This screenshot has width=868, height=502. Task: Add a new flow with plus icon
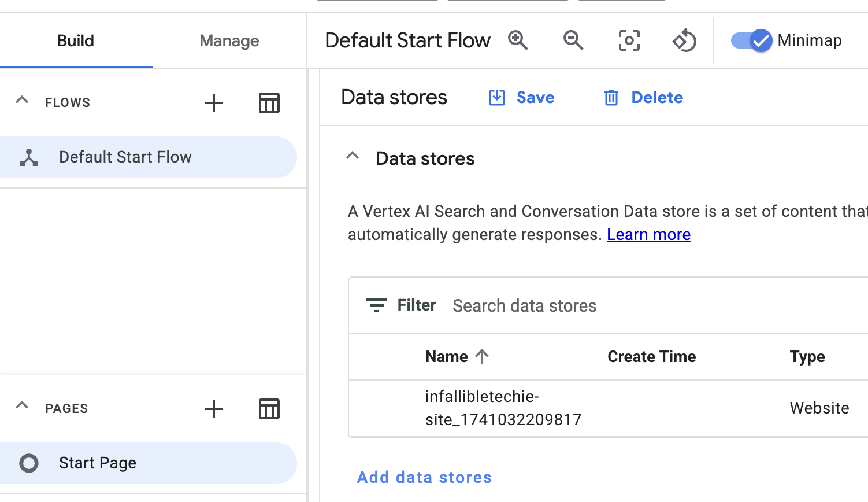click(x=214, y=103)
